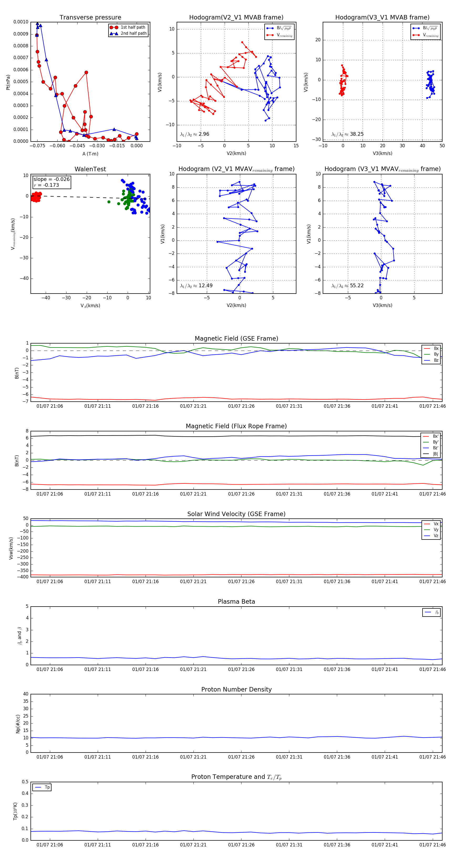Click the "r = -0.173" correlation text

point(46,185)
